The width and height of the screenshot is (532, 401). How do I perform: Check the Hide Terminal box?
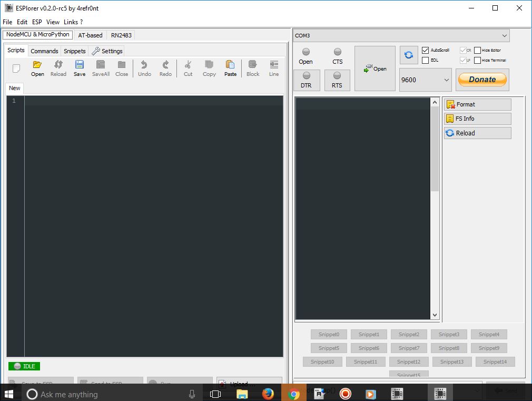pos(477,60)
